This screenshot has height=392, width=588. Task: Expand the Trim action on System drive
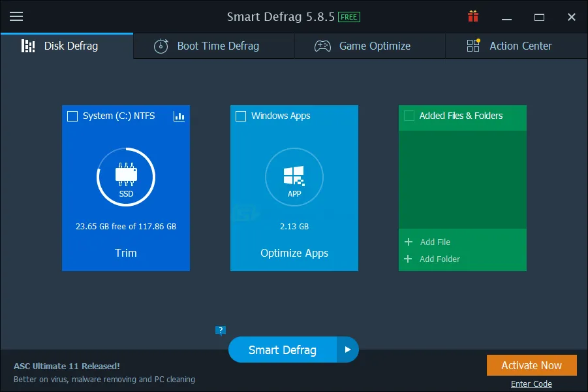125,253
